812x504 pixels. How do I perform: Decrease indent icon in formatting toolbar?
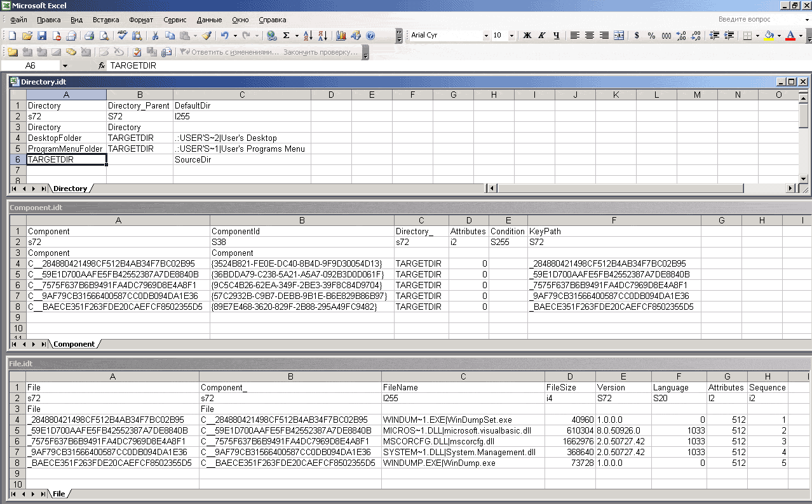pos(714,36)
